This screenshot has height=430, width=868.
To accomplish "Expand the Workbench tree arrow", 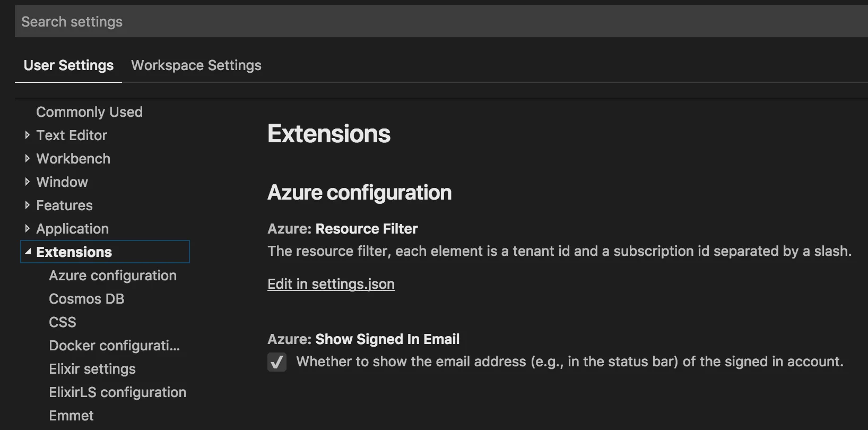I will click(x=28, y=159).
